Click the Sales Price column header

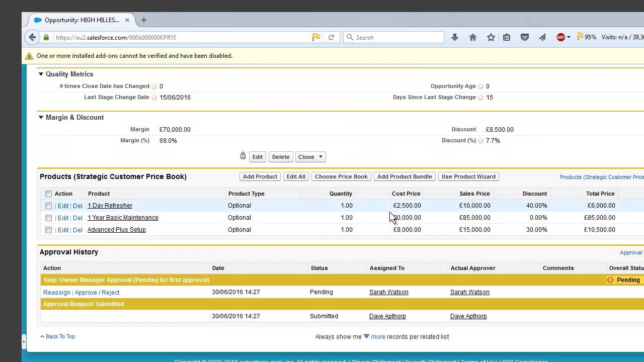coord(474,194)
